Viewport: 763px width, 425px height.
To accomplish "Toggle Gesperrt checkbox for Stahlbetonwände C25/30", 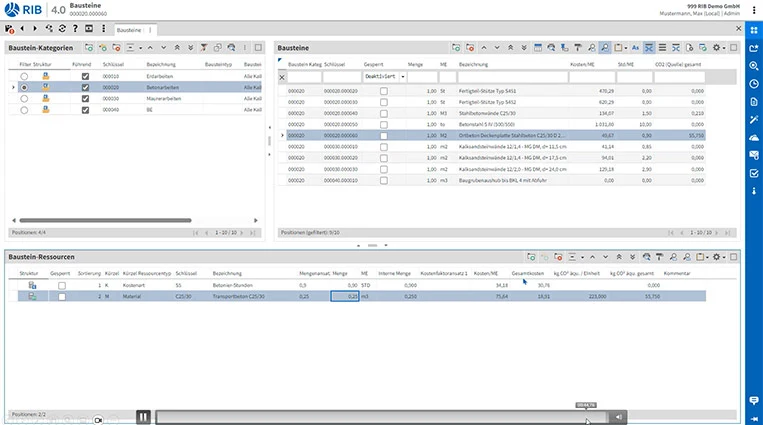I will click(383, 113).
